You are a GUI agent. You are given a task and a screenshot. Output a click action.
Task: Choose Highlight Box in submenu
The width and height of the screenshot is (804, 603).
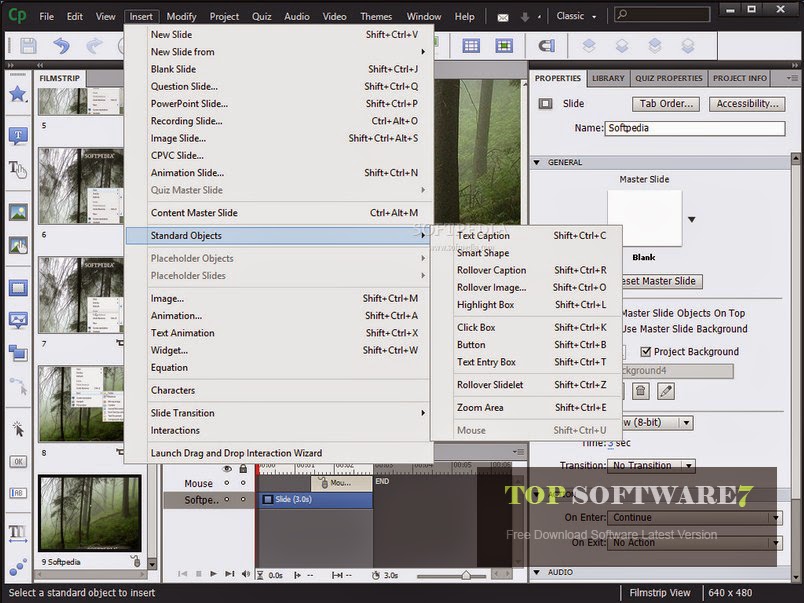[x=527, y=305]
